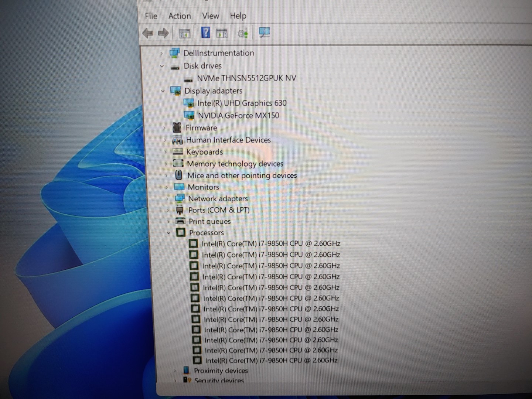
Task: Select the Print queues category
Action: point(210,222)
